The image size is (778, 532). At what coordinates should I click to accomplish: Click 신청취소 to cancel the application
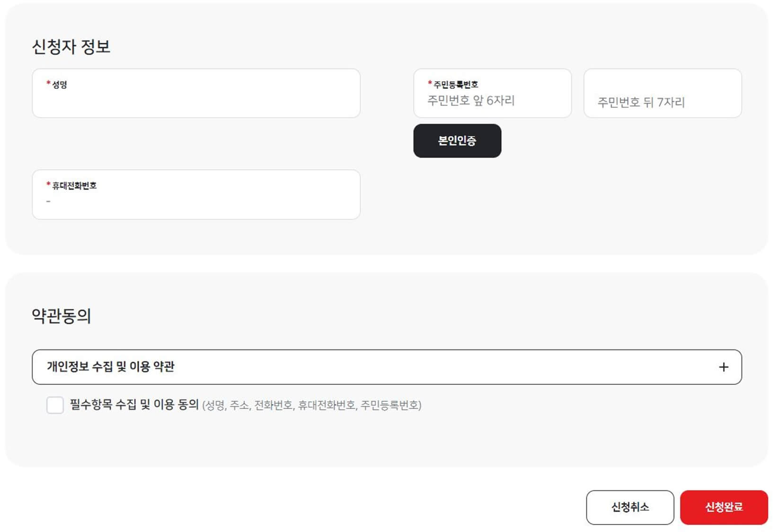[630, 507]
